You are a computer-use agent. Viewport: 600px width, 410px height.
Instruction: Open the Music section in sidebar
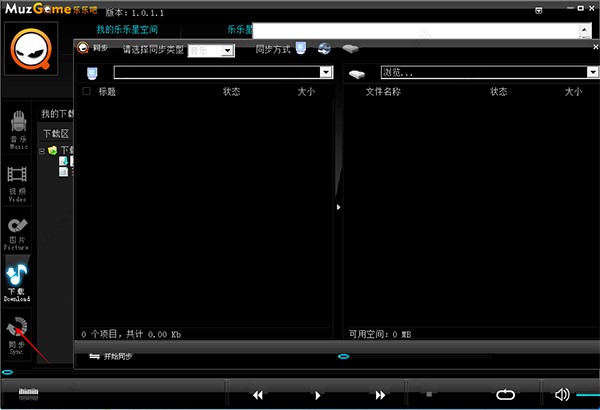tap(18, 129)
